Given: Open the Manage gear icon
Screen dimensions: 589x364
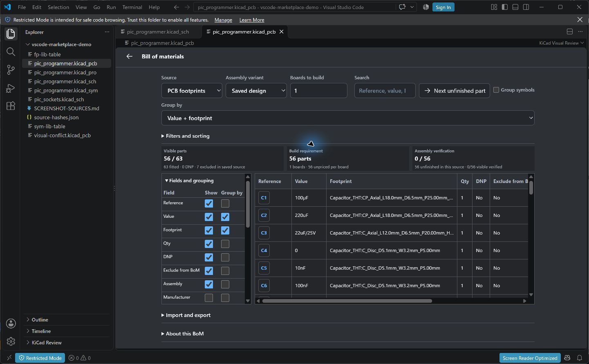Looking at the screenshot, I should point(11,341).
